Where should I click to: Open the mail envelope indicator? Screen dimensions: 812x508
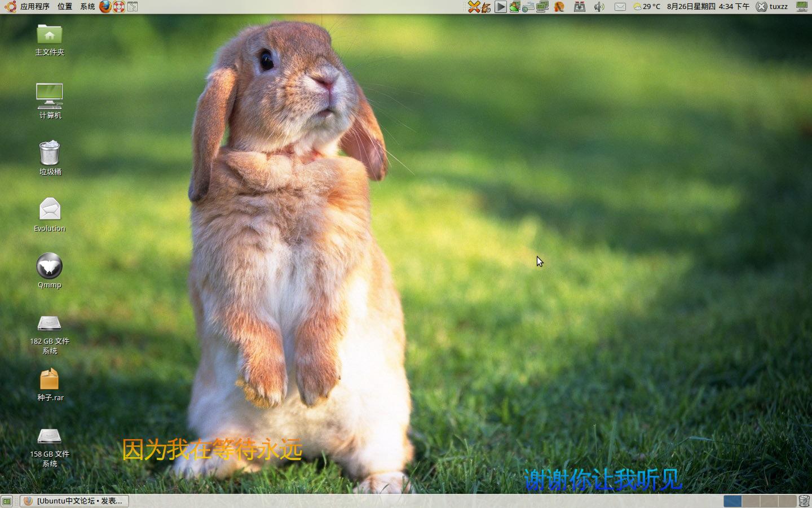pyautogui.click(x=620, y=7)
